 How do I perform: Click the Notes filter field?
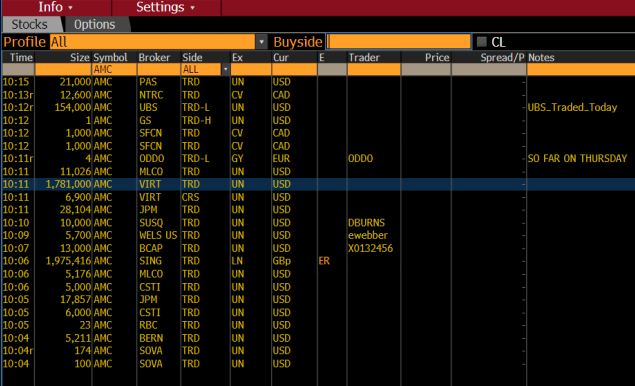[581, 69]
